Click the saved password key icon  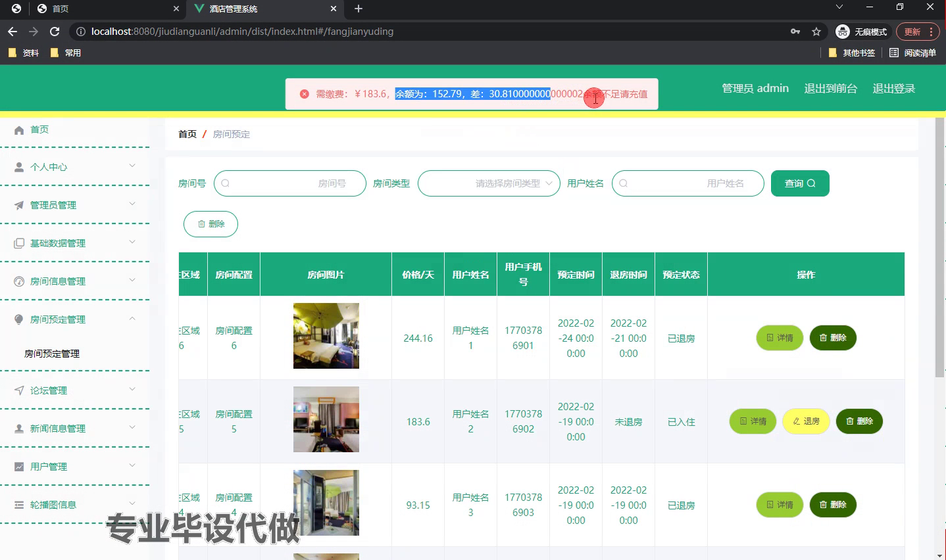pos(795,32)
